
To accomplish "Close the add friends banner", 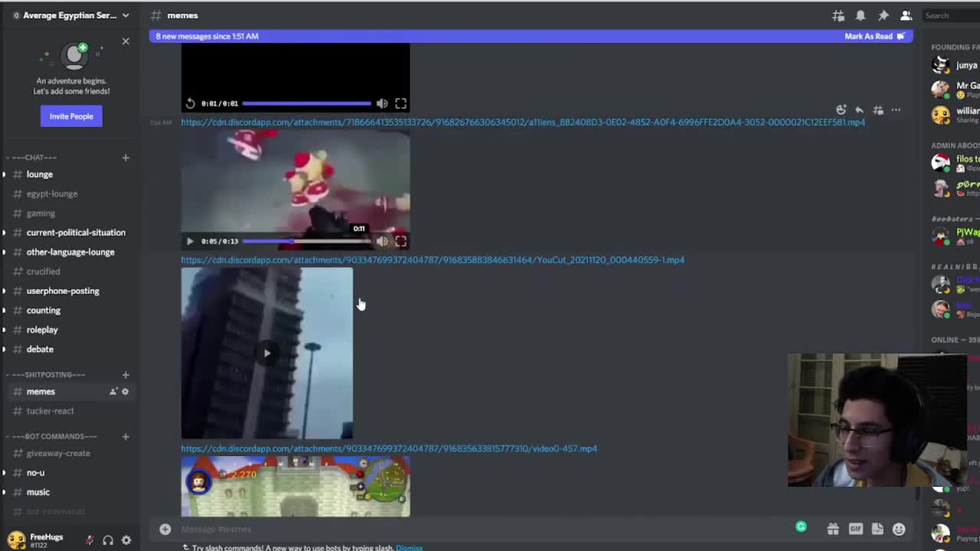I will click(126, 41).
